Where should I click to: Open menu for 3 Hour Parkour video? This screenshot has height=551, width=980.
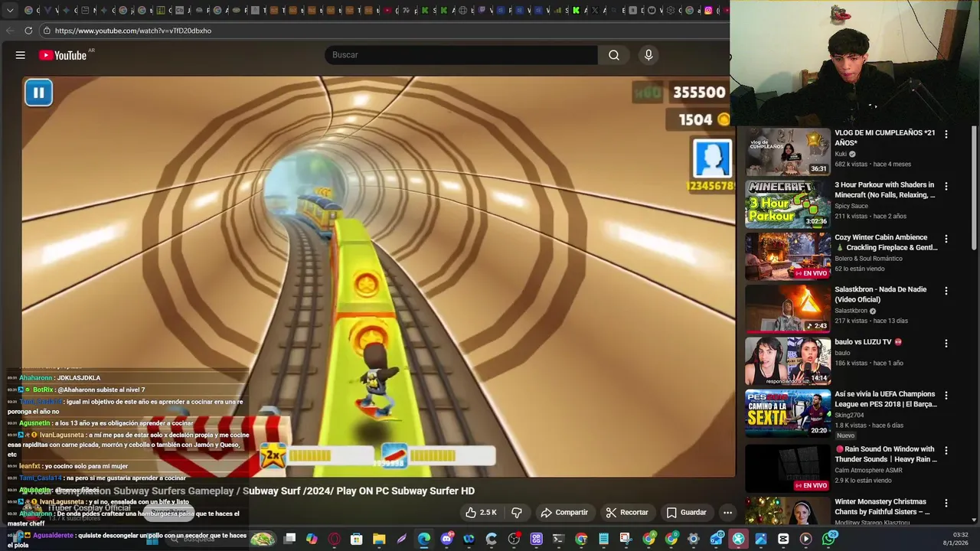tap(946, 186)
